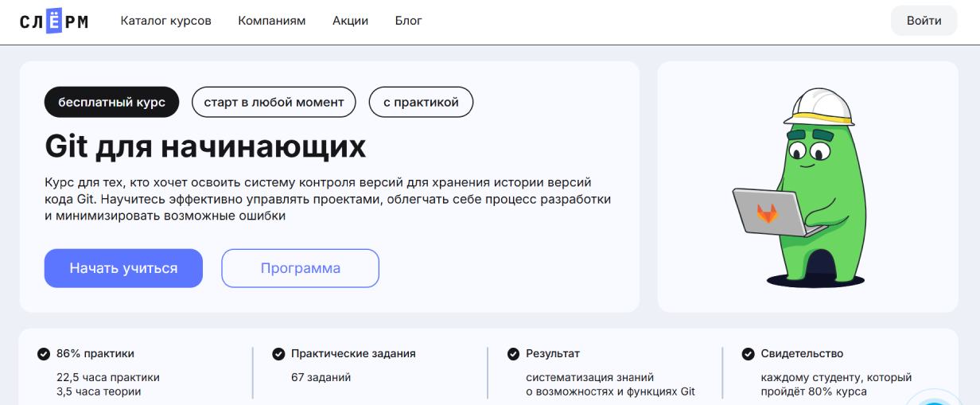Viewport: 980px width, 405px height.
Task: Open Каталог курсов in the navigation
Action: tap(165, 21)
